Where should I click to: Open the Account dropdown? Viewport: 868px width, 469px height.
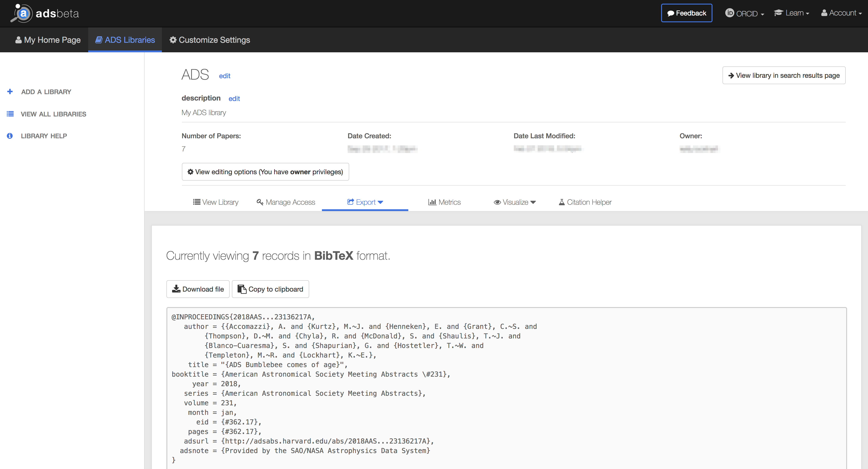click(x=841, y=13)
